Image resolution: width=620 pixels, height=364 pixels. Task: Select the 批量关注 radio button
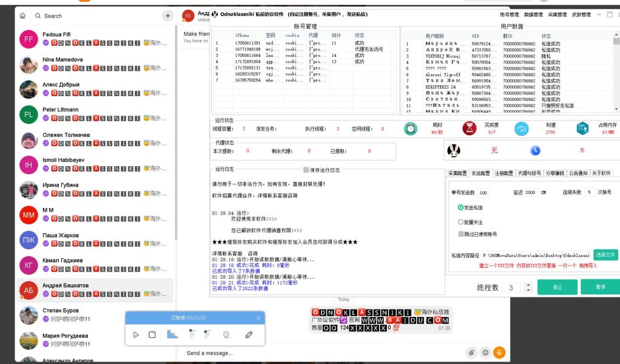tap(461, 222)
